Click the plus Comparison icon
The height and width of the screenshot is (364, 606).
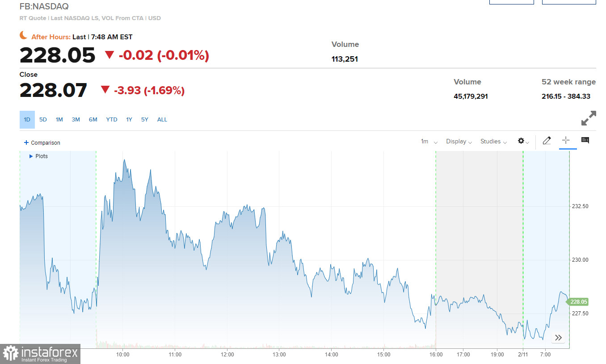point(26,142)
